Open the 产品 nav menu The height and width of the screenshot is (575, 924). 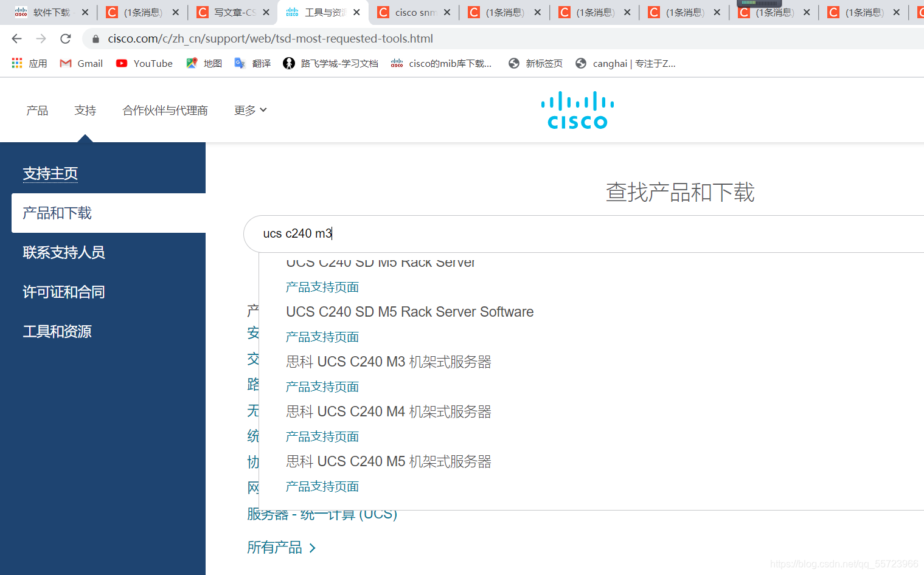tap(37, 111)
